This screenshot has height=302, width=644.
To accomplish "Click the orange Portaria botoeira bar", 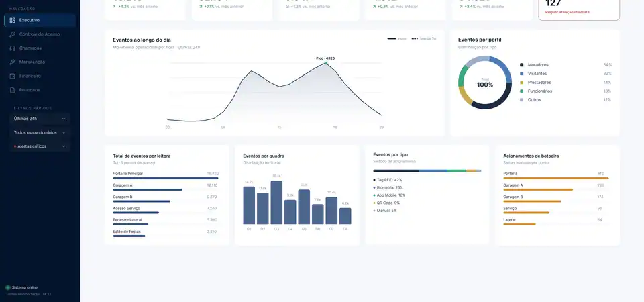I will (556, 179).
